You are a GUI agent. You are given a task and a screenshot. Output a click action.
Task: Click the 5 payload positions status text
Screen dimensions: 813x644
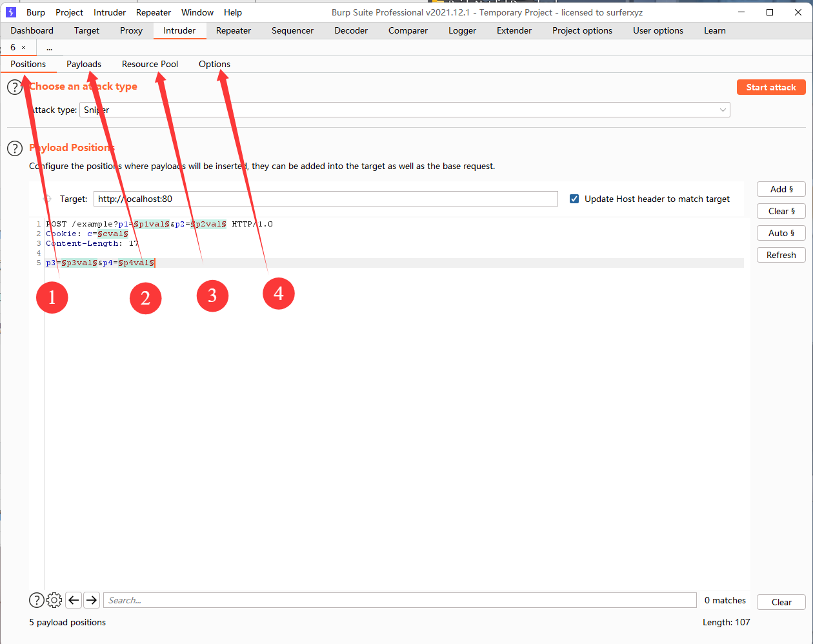(68, 622)
